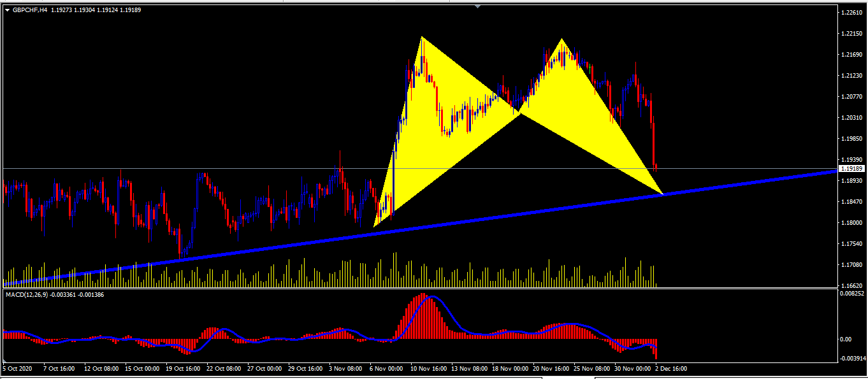Click the 19 Oct 16:00 time label
Viewport: 868px width, 379px height.
(x=182, y=368)
